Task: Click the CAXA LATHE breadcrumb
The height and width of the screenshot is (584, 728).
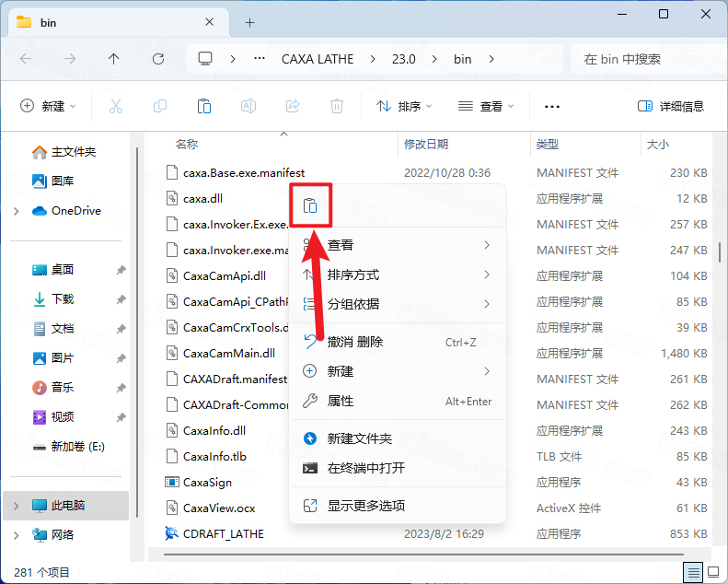Action: pos(317,59)
